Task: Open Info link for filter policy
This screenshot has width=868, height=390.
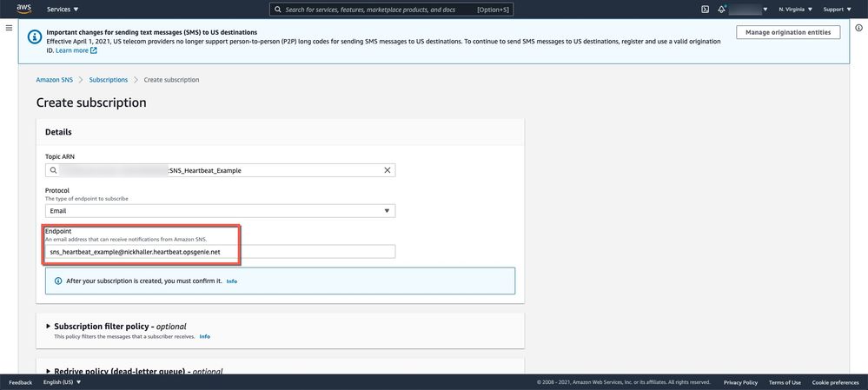Action: tap(205, 336)
